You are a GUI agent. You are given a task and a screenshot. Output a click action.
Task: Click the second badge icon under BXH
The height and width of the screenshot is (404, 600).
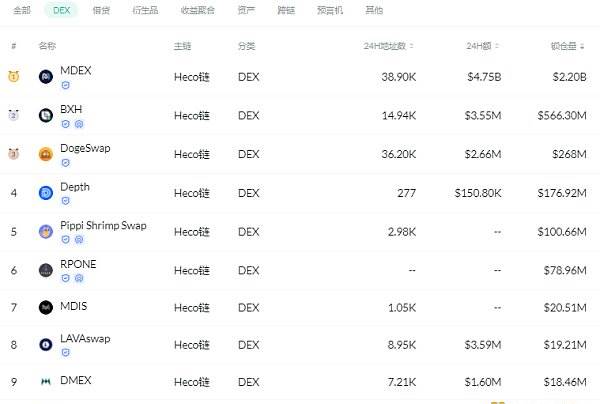79,124
